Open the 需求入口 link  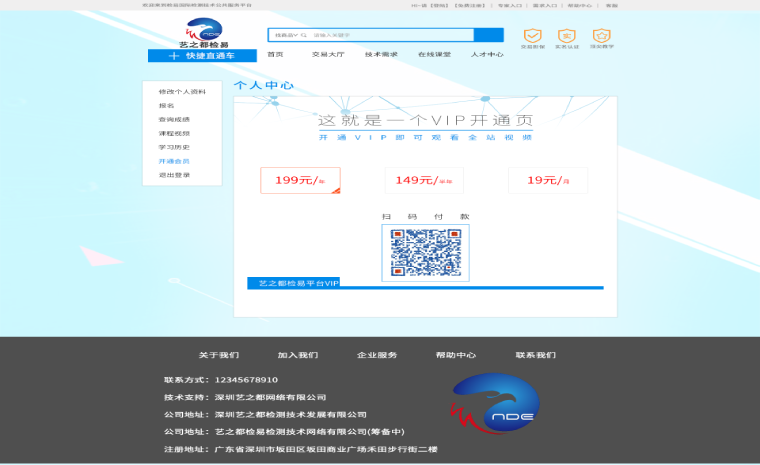pos(545,5)
